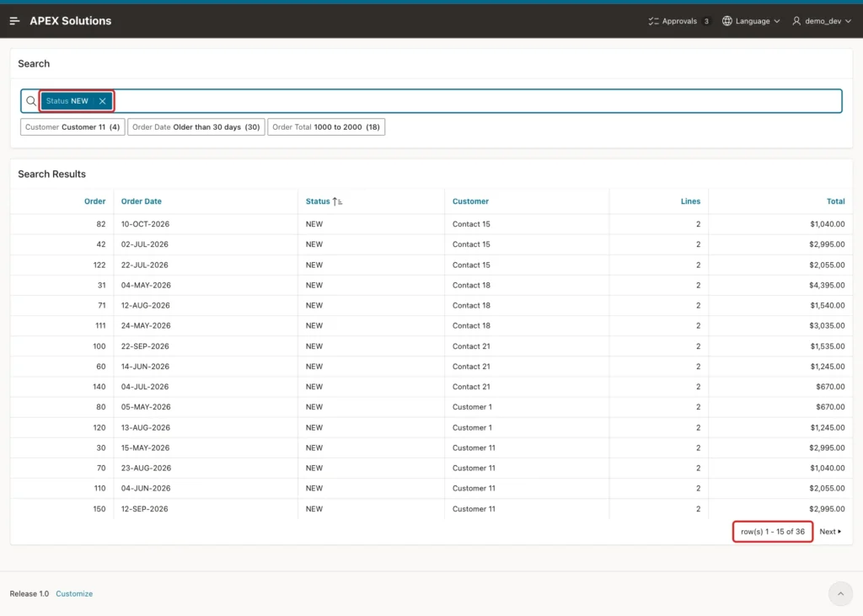Sort by the Status column header
Image resolution: width=863 pixels, height=616 pixels.
318,201
